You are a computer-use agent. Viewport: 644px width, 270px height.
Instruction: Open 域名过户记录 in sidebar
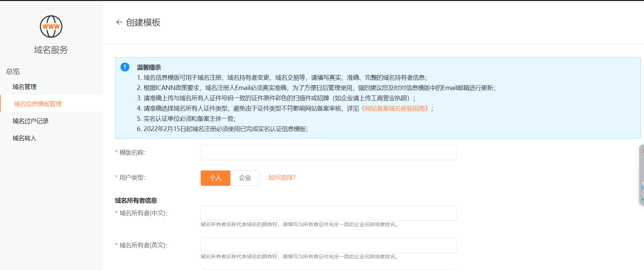[30, 121]
